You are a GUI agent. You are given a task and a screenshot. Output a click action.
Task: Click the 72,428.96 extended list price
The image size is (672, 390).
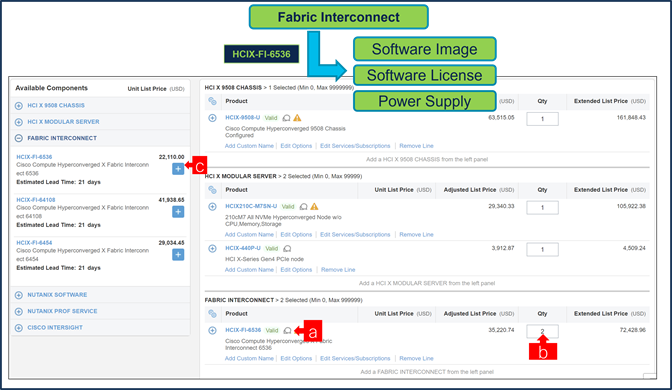click(x=632, y=330)
